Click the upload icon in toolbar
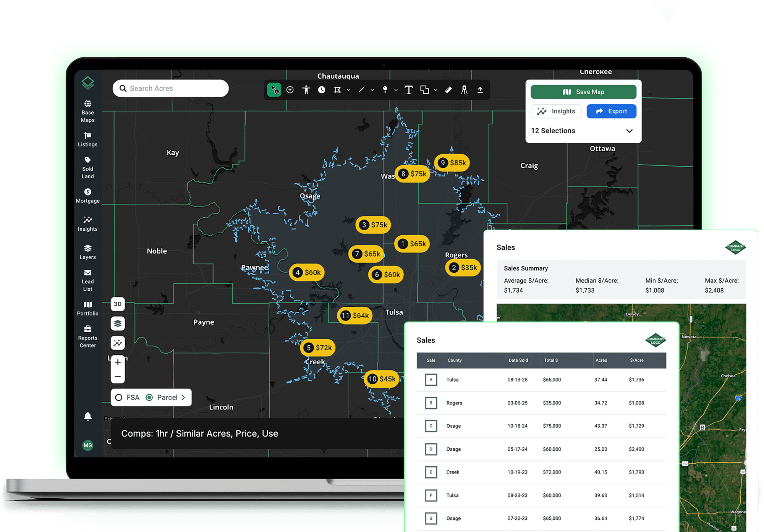 [x=480, y=90]
